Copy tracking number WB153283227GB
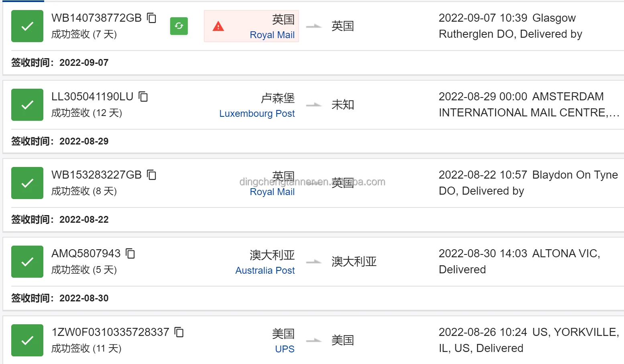 pos(152,175)
